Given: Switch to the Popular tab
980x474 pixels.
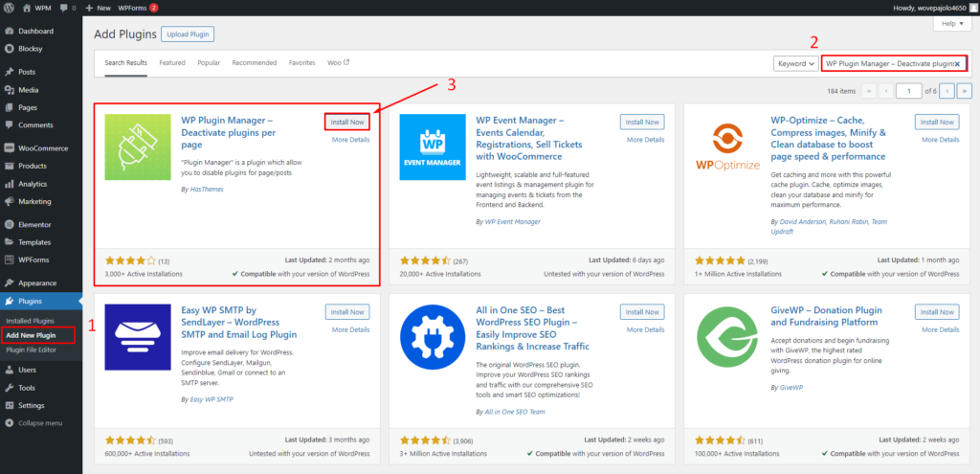Looking at the screenshot, I should tap(209, 63).
